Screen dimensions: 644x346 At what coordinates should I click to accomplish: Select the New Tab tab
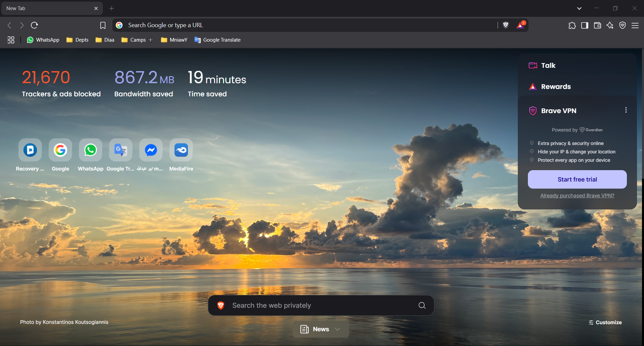tap(51, 8)
